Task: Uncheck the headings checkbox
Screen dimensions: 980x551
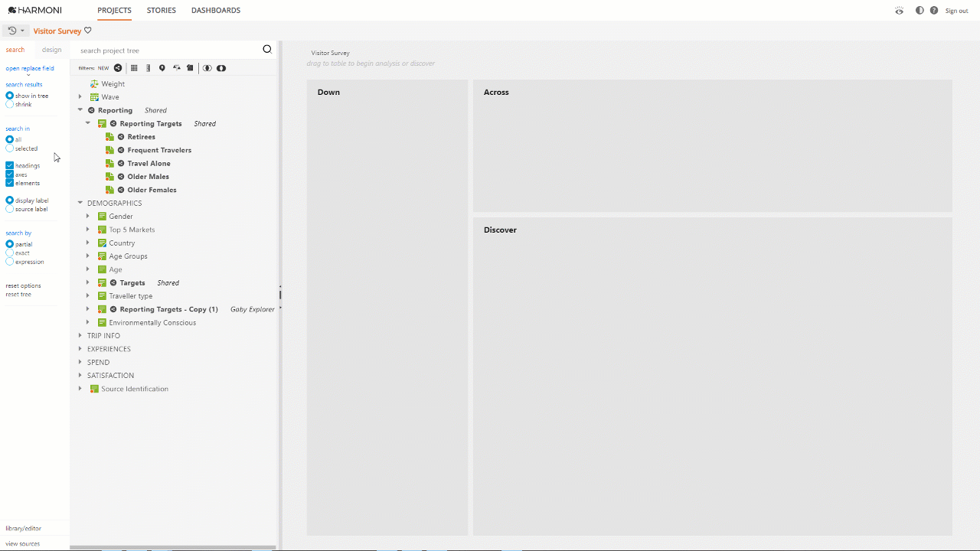Action: [10, 165]
